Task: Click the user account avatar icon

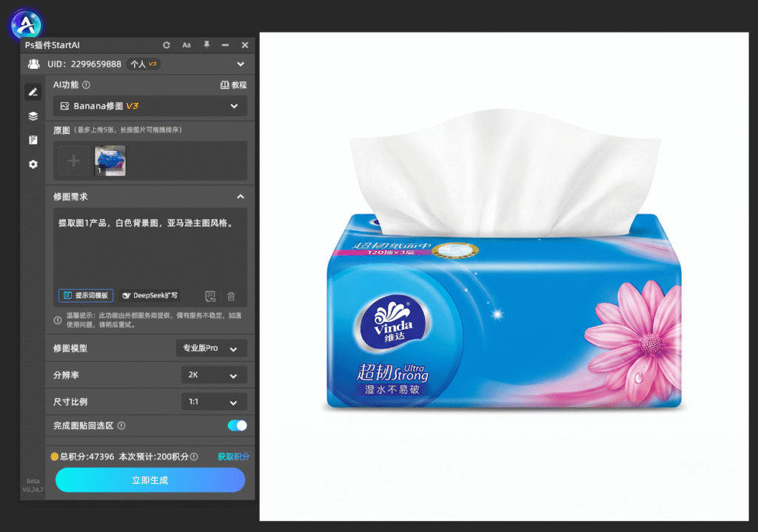Action: click(34, 64)
